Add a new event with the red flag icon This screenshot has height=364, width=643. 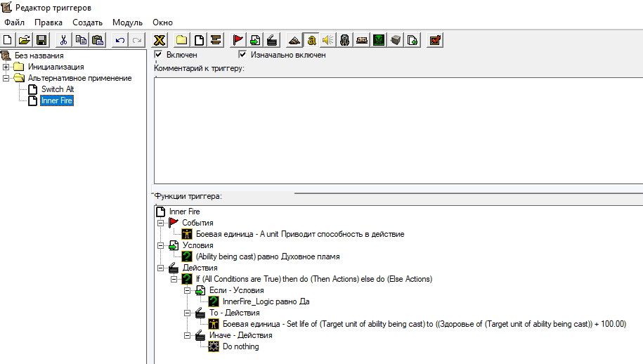[238, 40]
